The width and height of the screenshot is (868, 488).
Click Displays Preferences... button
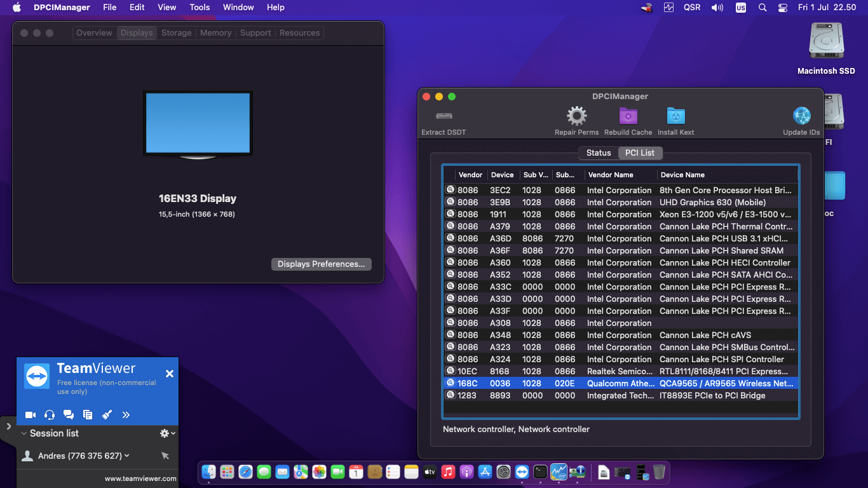point(321,264)
